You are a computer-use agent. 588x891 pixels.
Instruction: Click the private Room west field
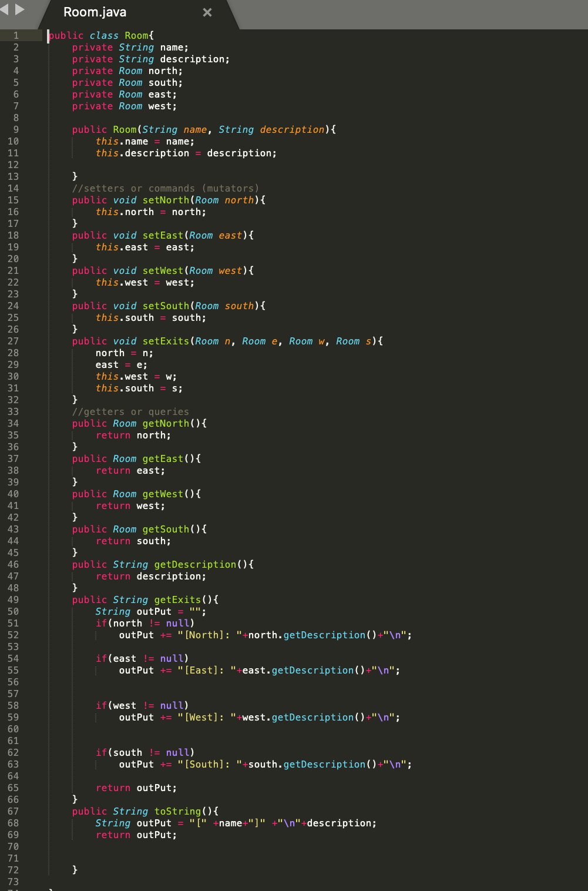click(125, 106)
